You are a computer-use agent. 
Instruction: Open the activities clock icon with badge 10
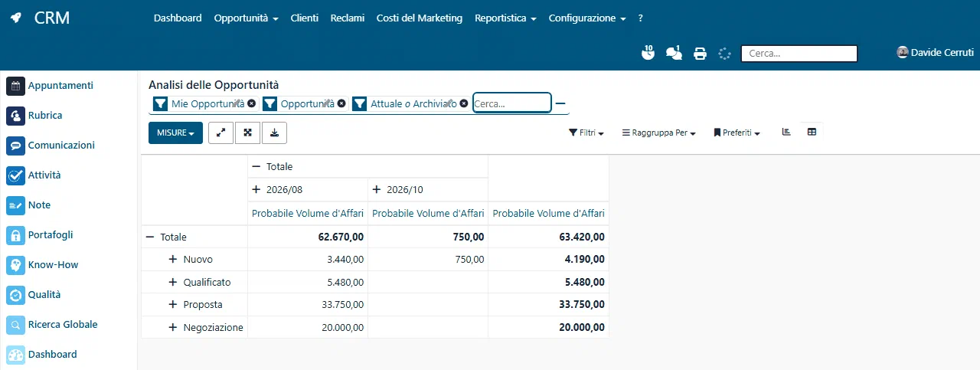click(648, 53)
